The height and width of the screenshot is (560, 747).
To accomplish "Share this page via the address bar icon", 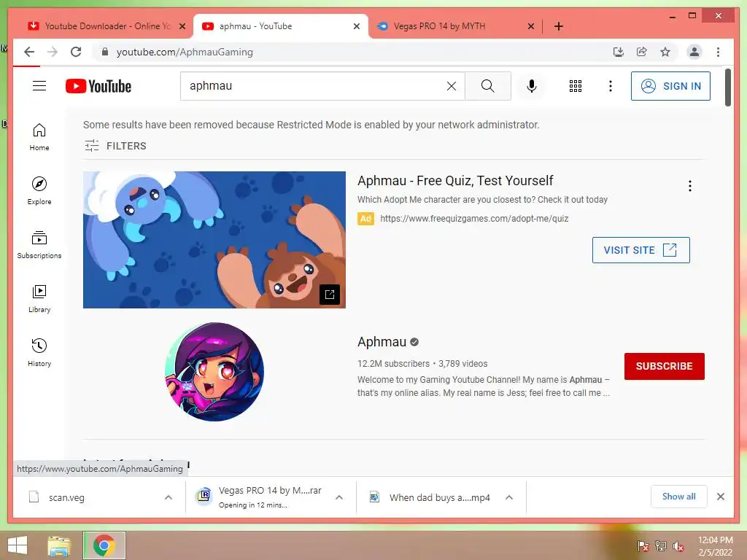I will (x=642, y=52).
